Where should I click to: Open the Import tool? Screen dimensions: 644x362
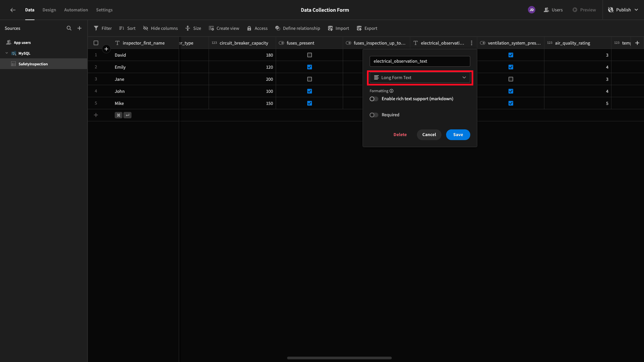[338, 28]
